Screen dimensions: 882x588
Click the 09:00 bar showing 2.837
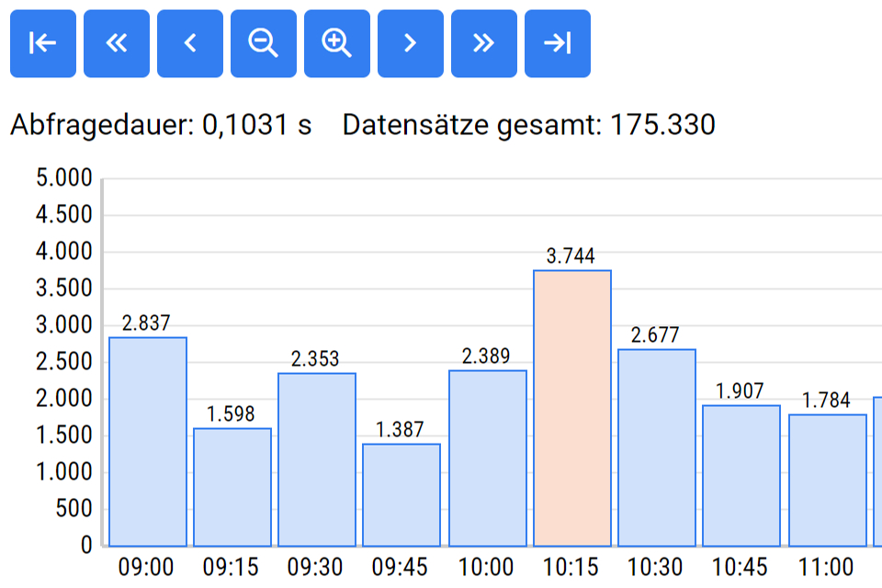click(x=147, y=442)
